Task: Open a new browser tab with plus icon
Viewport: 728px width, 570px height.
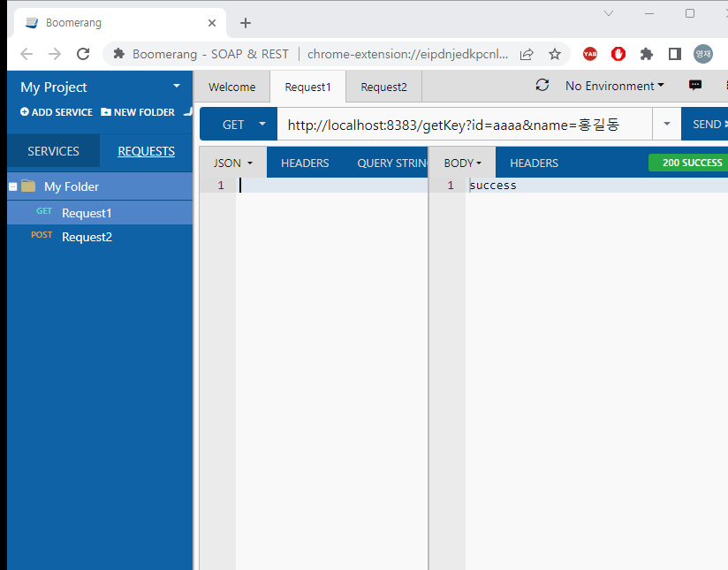Action: click(x=246, y=23)
